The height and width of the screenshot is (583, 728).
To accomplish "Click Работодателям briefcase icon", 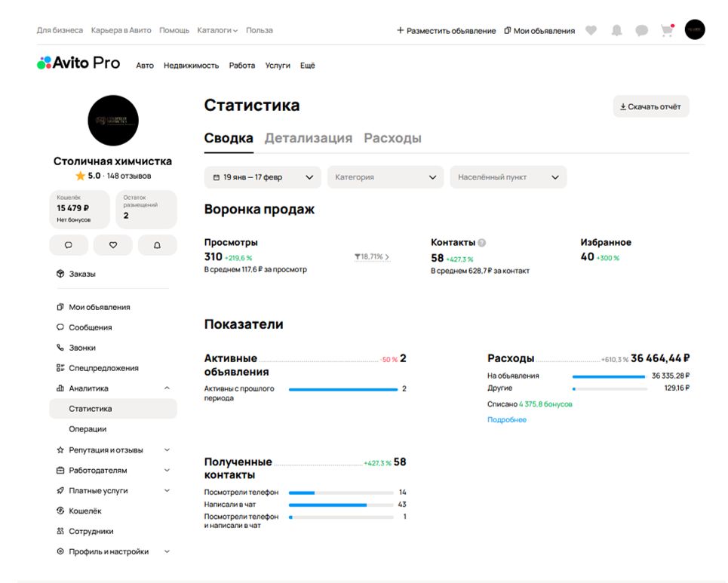I will tap(60, 470).
